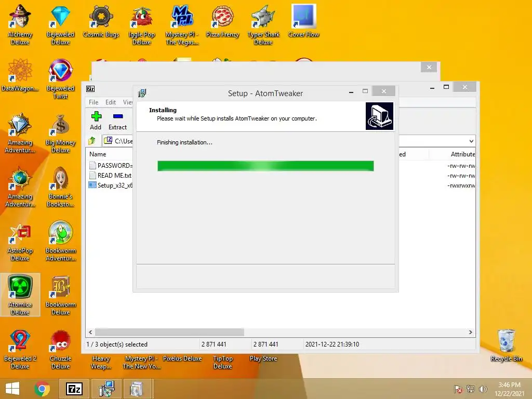
Task: Select the Setup_x32_x64 file in 7-Zip
Action: [111, 185]
